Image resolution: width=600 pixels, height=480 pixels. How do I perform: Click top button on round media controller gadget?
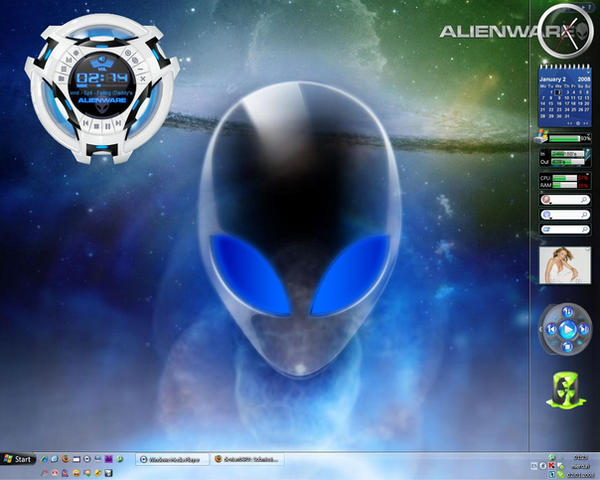[567, 312]
